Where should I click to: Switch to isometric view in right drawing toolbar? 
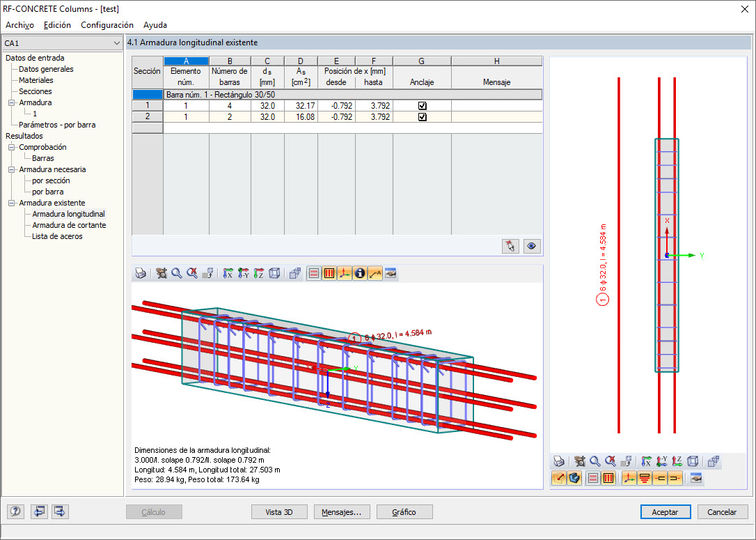pos(693,462)
